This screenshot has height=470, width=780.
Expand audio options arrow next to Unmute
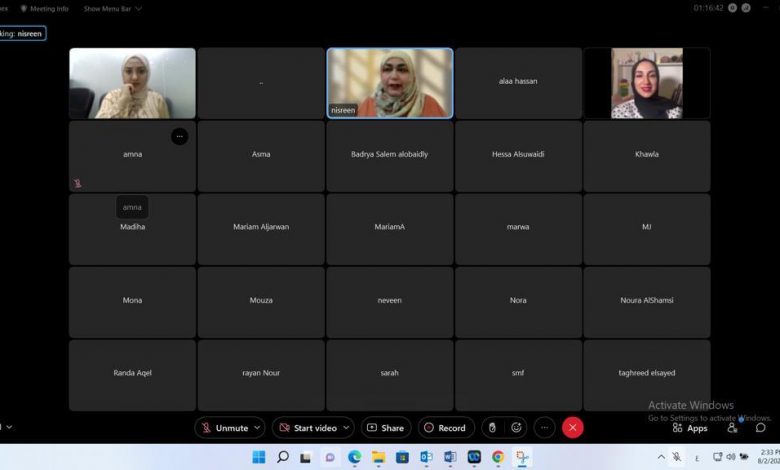coord(257,428)
